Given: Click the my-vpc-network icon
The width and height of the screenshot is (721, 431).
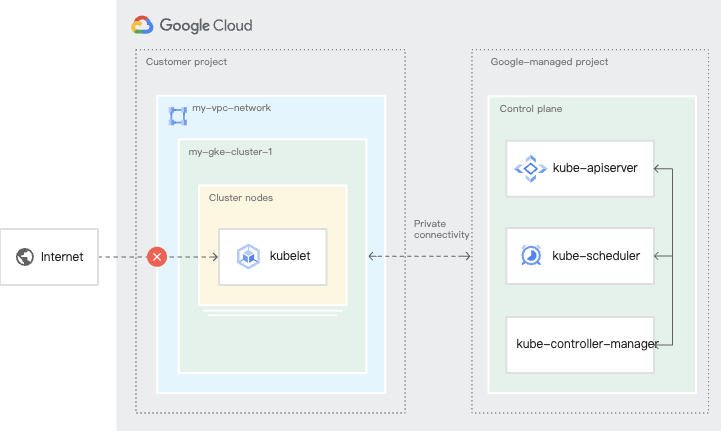Looking at the screenshot, I should pos(178,116).
